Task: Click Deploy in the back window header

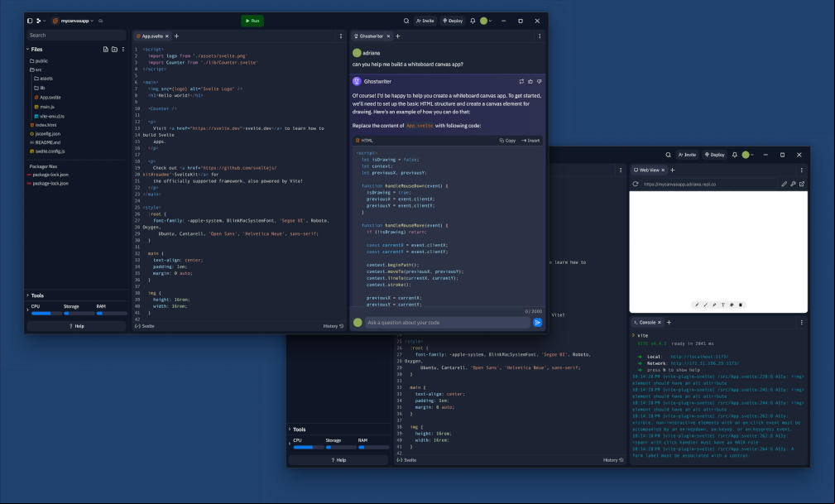Action: [x=715, y=155]
